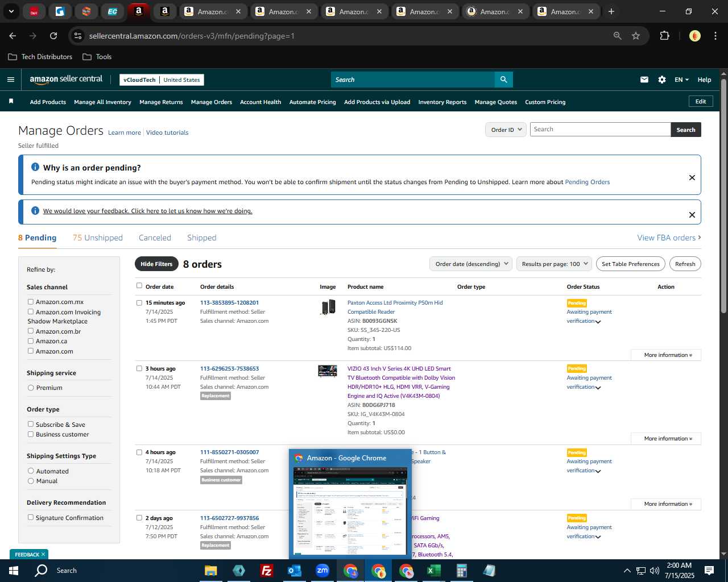Check the Amazon.ca filter

(x=31, y=341)
